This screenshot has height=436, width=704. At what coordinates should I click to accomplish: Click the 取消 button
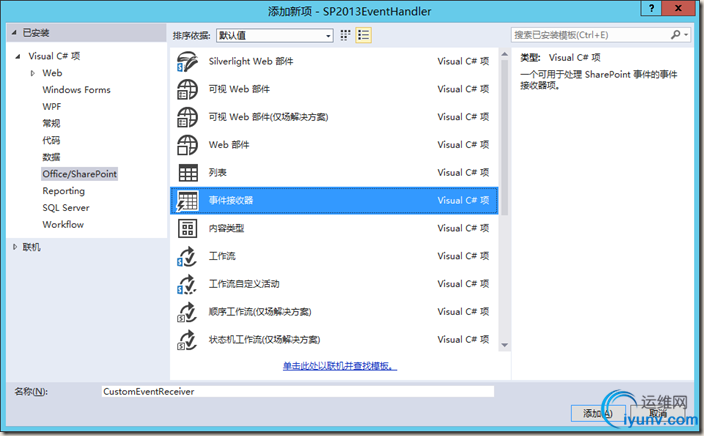click(657, 413)
